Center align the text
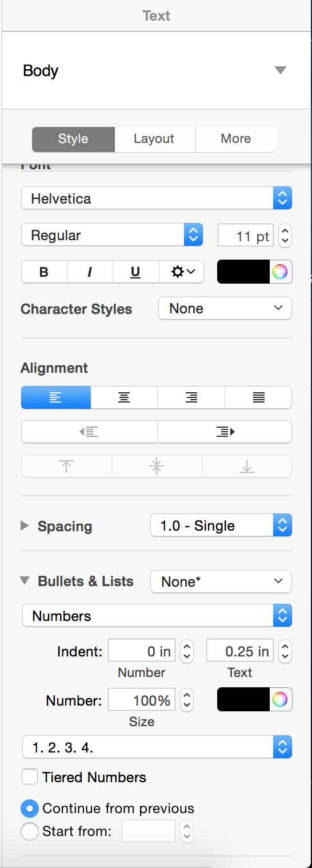Image resolution: width=312 pixels, height=868 pixels. coord(124,397)
